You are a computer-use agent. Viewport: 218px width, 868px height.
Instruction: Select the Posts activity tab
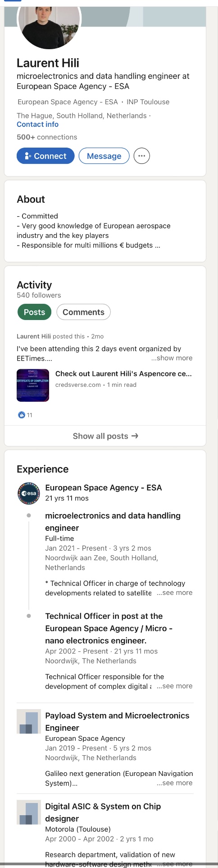[34, 312]
